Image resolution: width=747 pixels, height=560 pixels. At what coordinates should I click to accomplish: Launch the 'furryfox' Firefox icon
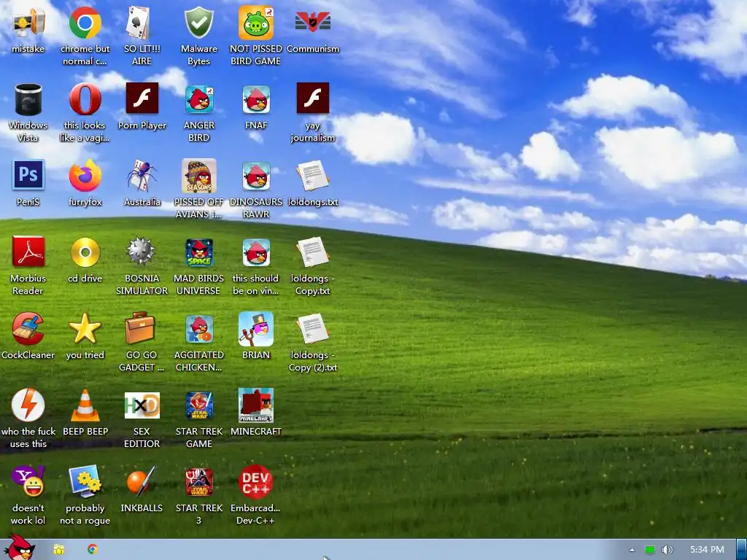coord(85,176)
